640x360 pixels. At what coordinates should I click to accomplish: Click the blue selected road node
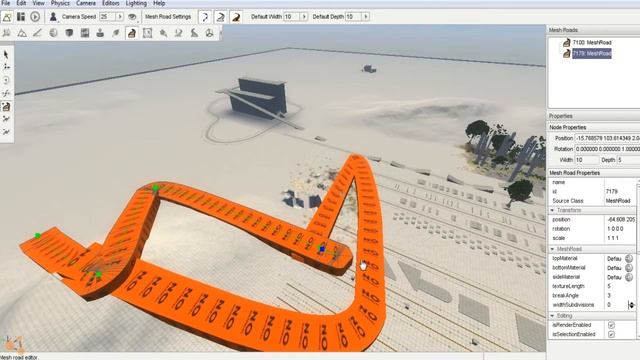coord(322,249)
